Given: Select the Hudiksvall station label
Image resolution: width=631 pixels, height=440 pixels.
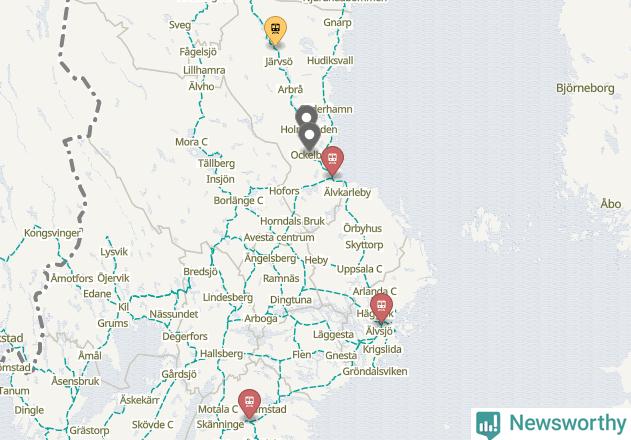Looking at the screenshot, I should coord(330,60).
